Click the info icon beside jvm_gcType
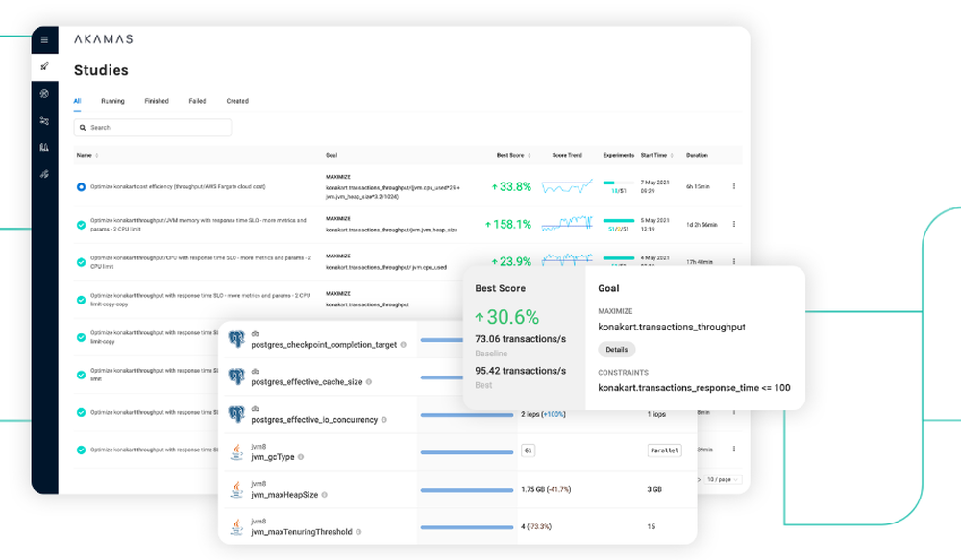 [x=301, y=457]
